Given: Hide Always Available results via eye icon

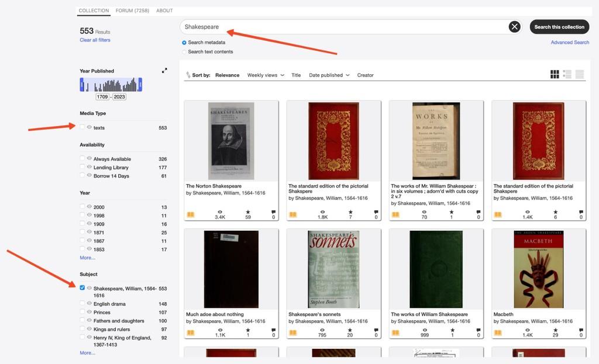Looking at the screenshot, I should [89, 158].
